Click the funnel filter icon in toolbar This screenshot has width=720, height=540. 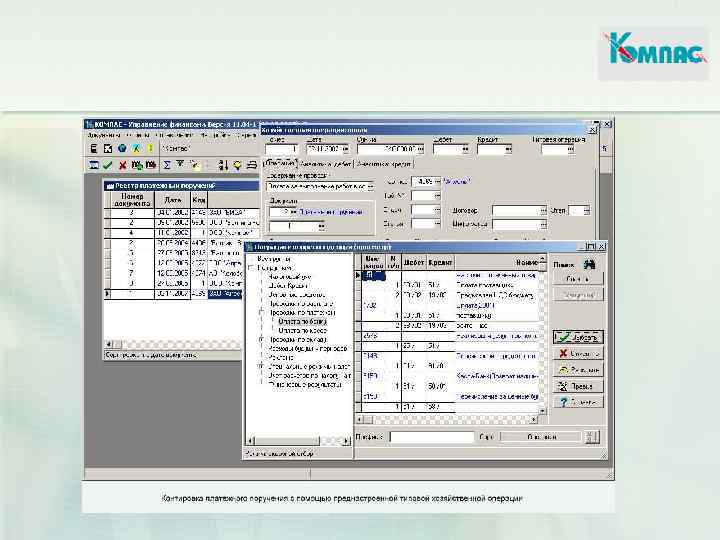[180, 164]
